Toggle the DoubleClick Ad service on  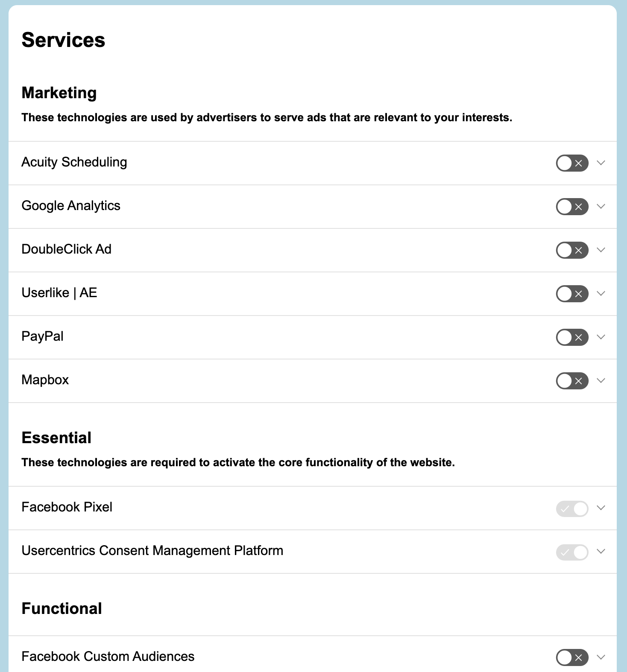tap(572, 250)
